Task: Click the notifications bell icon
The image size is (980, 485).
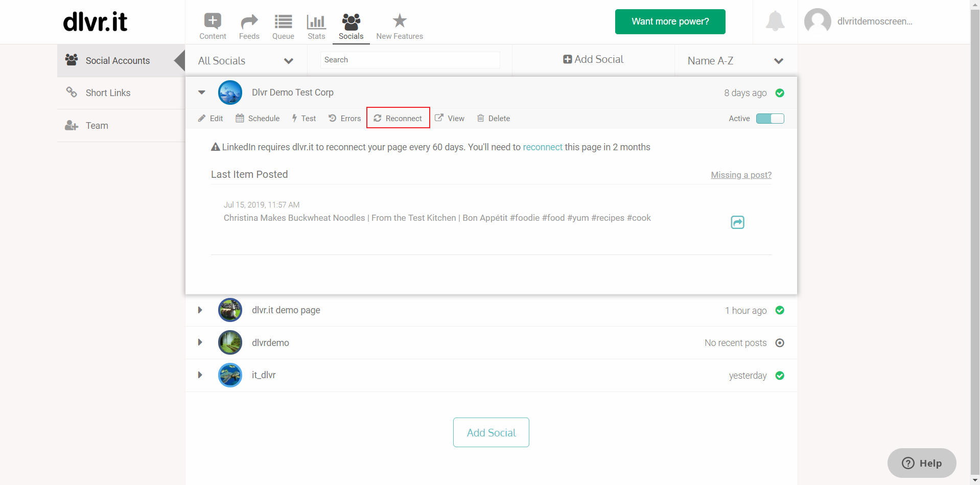Action: tap(775, 21)
